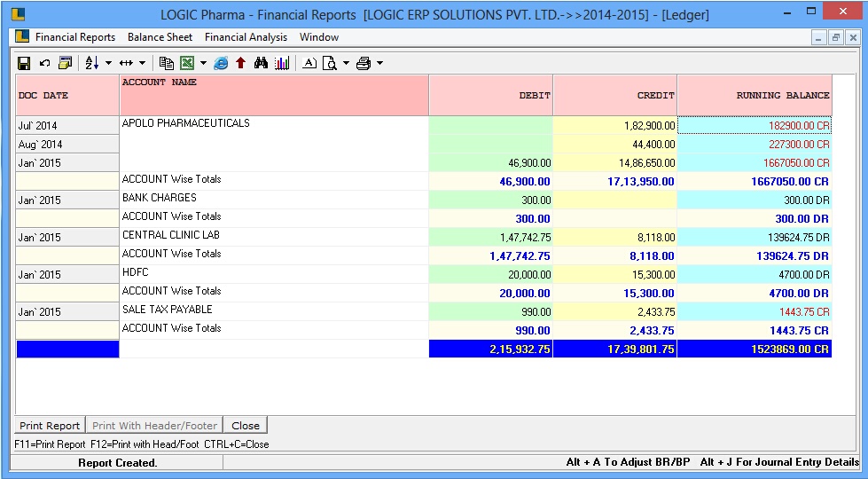Click the RUNNING BALANCE column header

(x=754, y=95)
